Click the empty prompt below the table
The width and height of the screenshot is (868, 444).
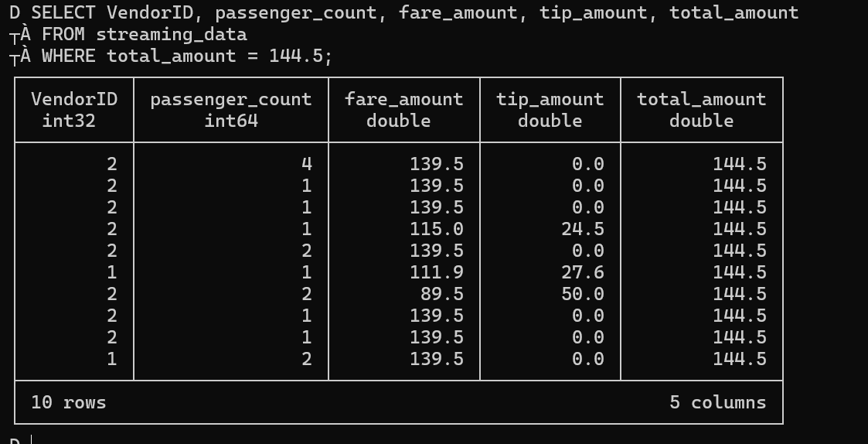(x=32, y=439)
